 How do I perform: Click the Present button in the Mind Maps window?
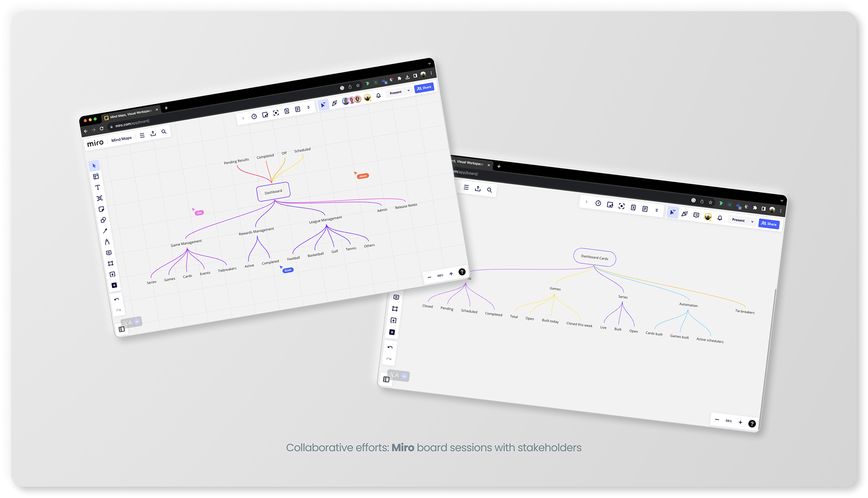coord(396,92)
